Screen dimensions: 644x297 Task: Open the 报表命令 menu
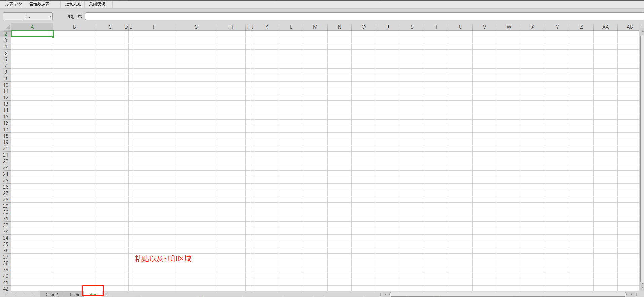click(13, 4)
